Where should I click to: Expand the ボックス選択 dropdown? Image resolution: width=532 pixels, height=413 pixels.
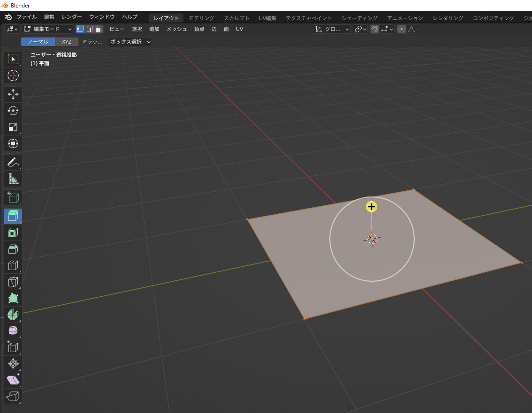coord(130,42)
